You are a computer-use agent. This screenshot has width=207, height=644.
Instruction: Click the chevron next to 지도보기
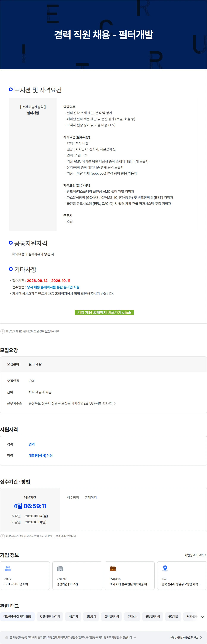pos(115,403)
